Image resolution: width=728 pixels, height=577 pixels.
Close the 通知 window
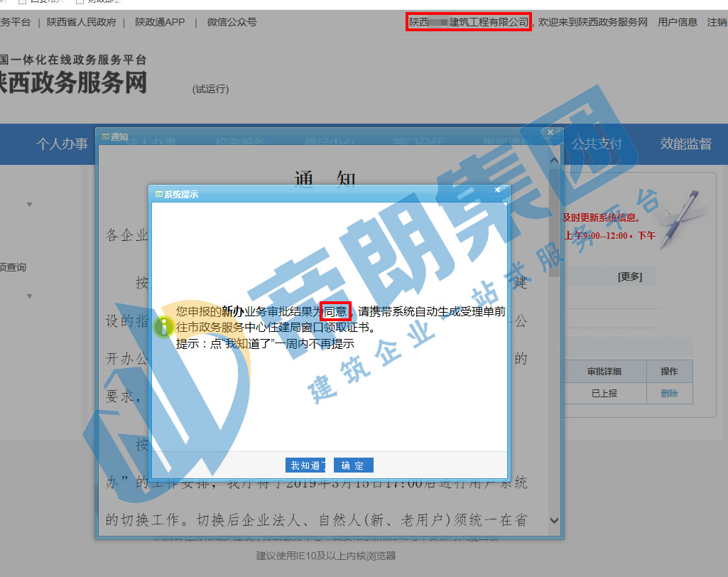(x=550, y=133)
